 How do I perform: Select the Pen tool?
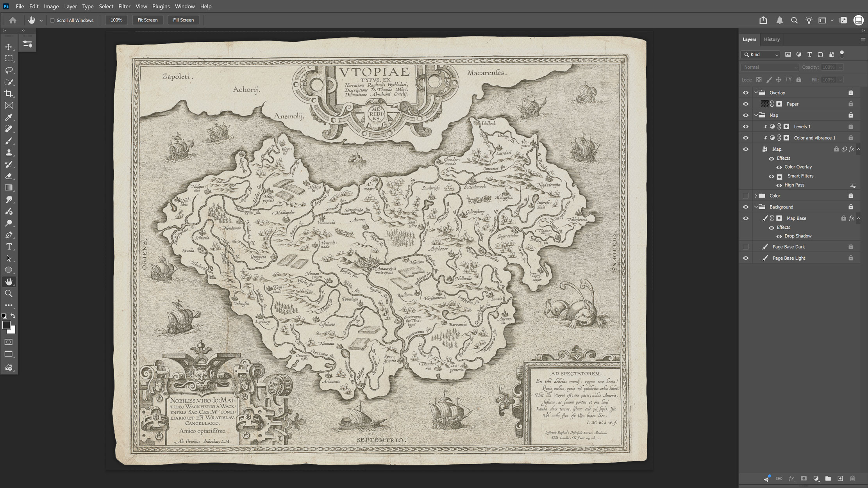point(9,235)
